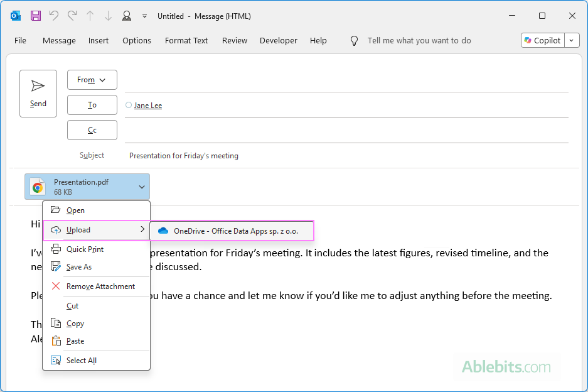Choose Copy from the context menu
The height and width of the screenshot is (392, 588).
coord(97,324)
